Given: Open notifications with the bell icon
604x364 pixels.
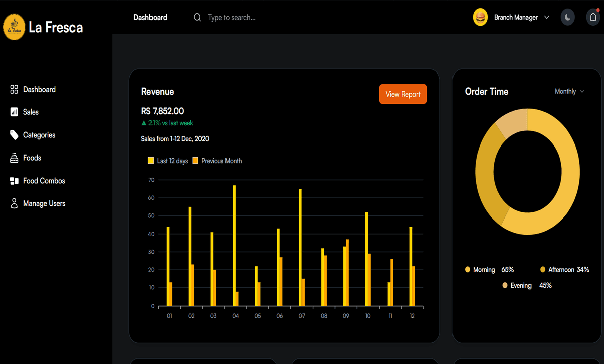Looking at the screenshot, I should (593, 17).
